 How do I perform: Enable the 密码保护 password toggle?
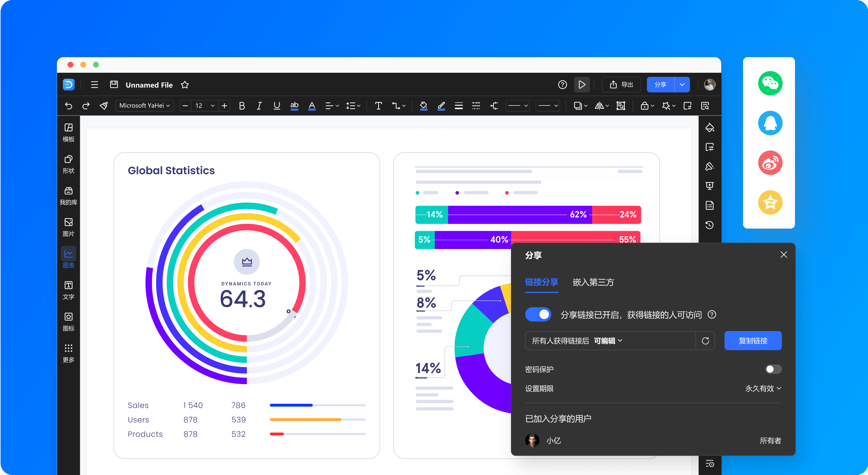point(773,369)
